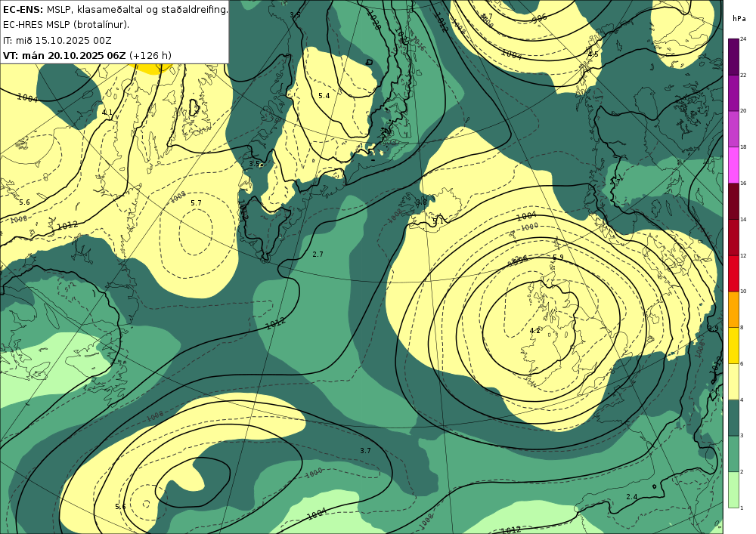
Task: Select the EC-HRES MSLP (brotalínur) legend line
Action: [66, 25]
